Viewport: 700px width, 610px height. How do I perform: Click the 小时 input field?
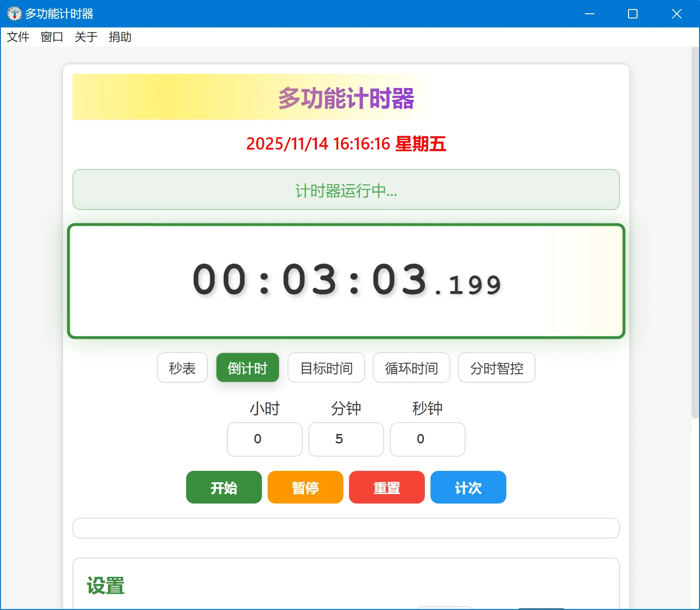pyautogui.click(x=264, y=439)
